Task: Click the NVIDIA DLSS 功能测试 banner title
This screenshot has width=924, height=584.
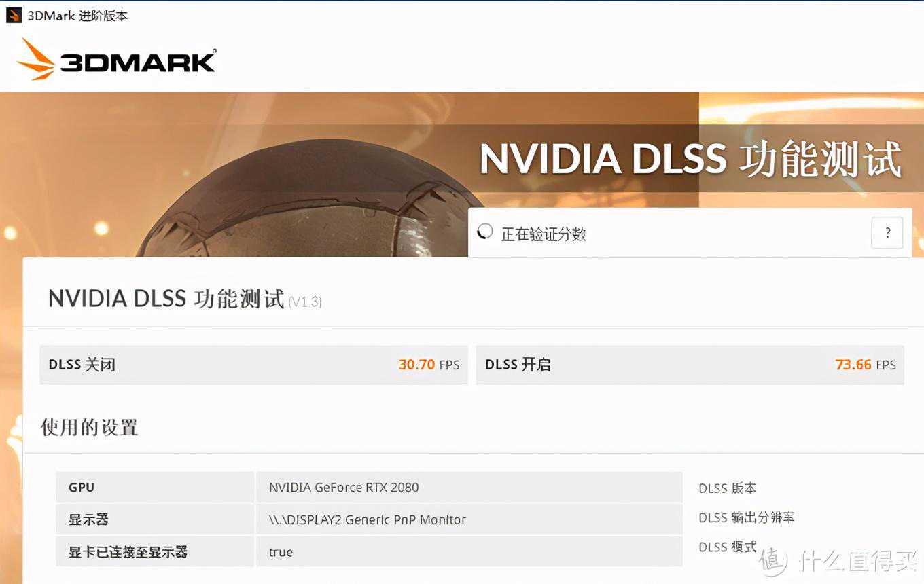Action: pyautogui.click(x=690, y=159)
